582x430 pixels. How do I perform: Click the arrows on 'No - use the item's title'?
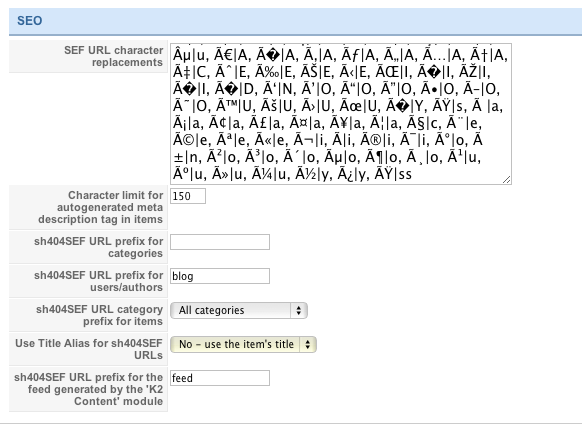tap(308, 345)
